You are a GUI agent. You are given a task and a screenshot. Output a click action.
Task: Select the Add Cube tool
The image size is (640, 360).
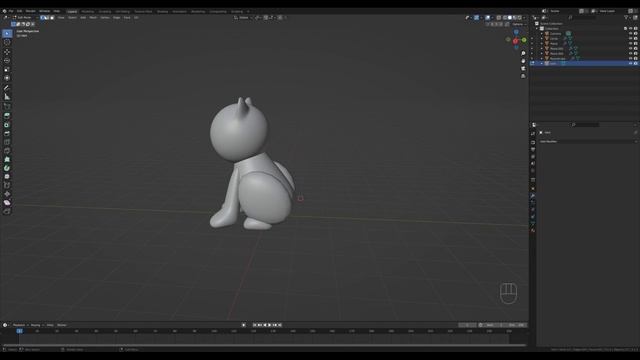click(7, 107)
